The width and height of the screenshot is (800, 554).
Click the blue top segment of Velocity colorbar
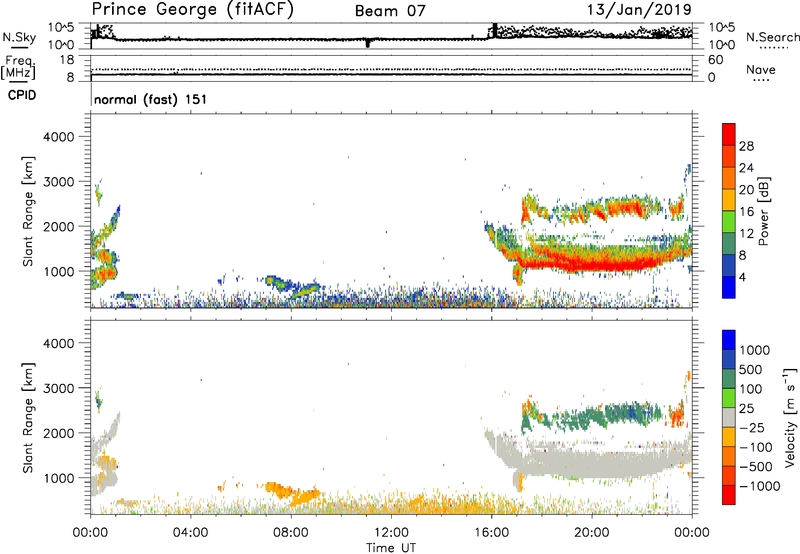click(x=729, y=340)
